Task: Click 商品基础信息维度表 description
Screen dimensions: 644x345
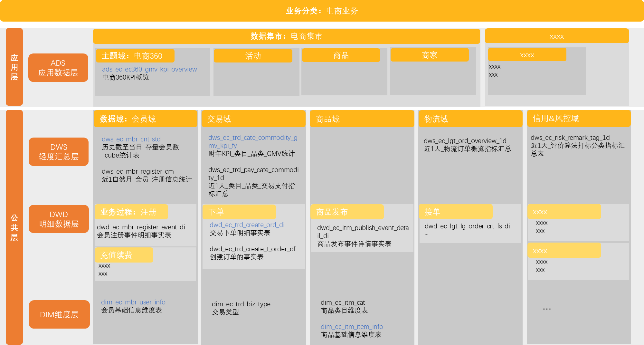Action: coord(351,335)
